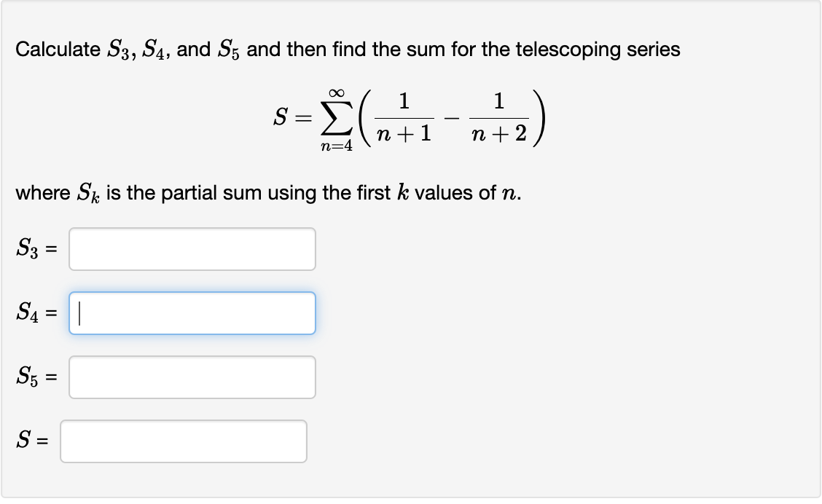The image size is (822, 504).
Task: Select the currently focused S4 text box
Action: 192,312
